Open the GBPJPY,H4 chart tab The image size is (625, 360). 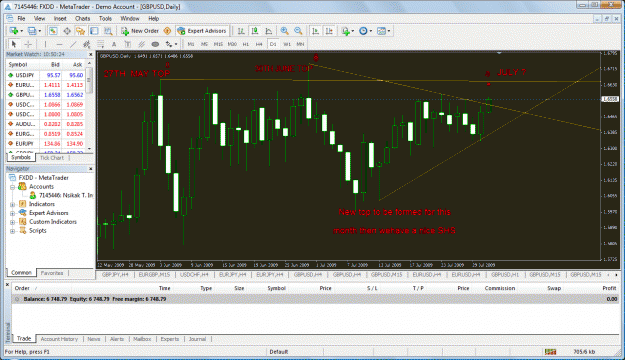pyautogui.click(x=115, y=275)
